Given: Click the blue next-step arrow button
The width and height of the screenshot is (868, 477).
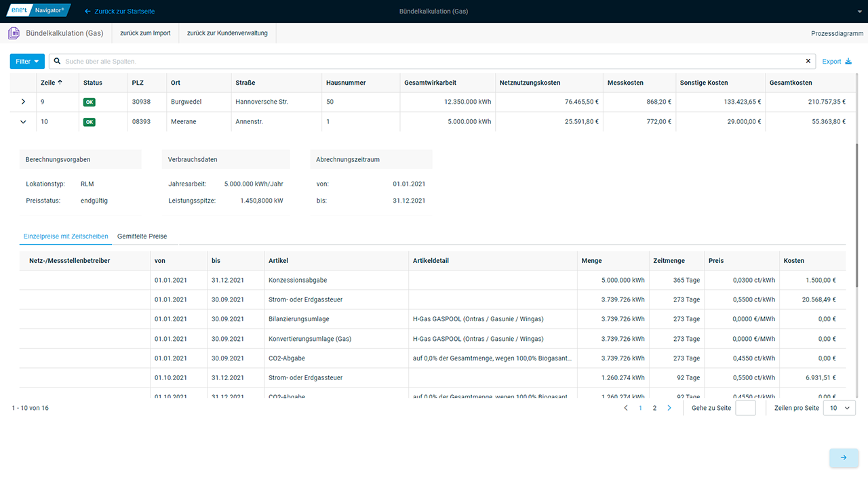Looking at the screenshot, I should pyautogui.click(x=844, y=457).
